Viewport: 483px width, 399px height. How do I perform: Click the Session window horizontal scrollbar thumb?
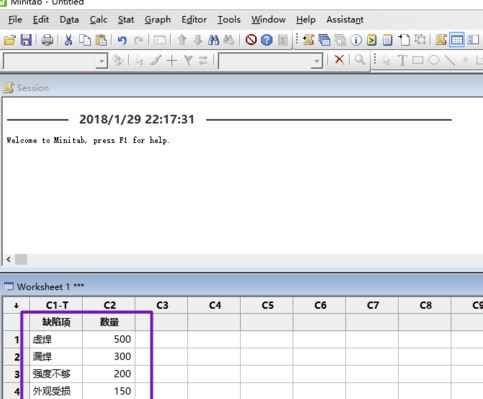point(21,259)
